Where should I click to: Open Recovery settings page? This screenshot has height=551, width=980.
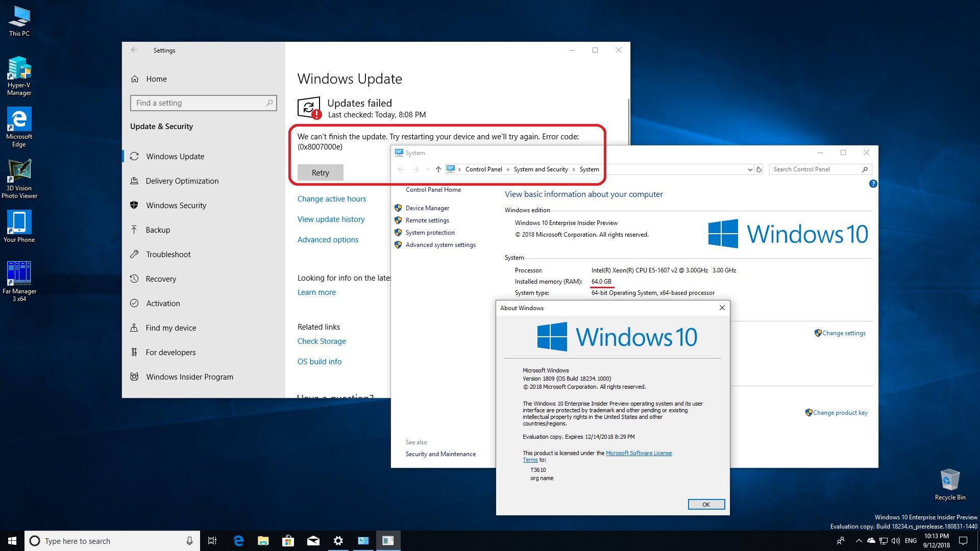point(203,279)
